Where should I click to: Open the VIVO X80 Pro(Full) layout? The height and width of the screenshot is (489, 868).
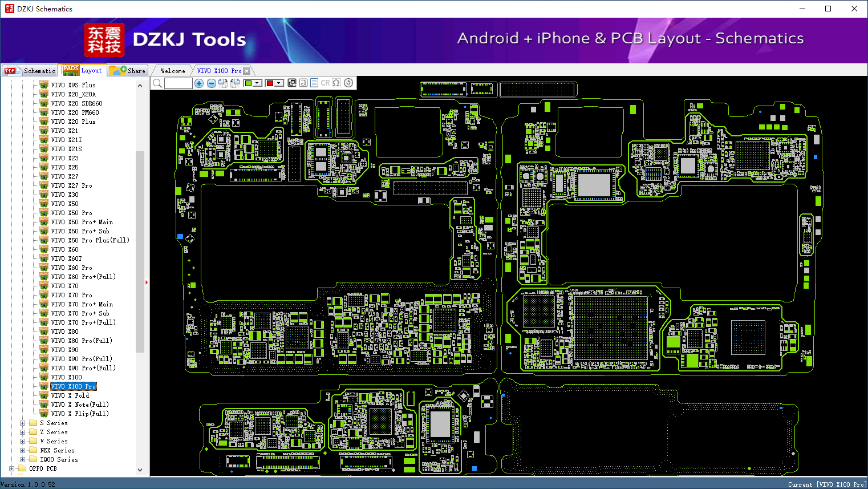click(82, 341)
